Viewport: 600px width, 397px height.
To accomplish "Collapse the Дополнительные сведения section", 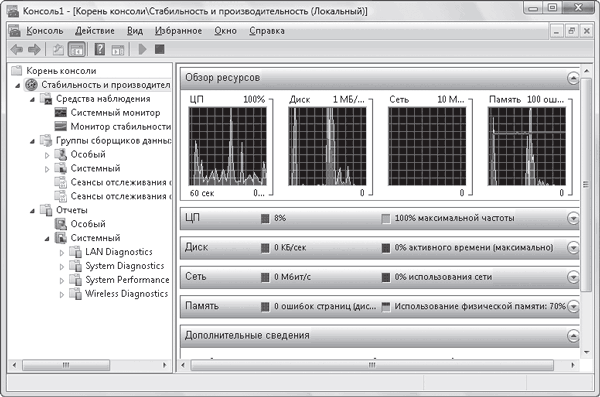I will coord(573,336).
